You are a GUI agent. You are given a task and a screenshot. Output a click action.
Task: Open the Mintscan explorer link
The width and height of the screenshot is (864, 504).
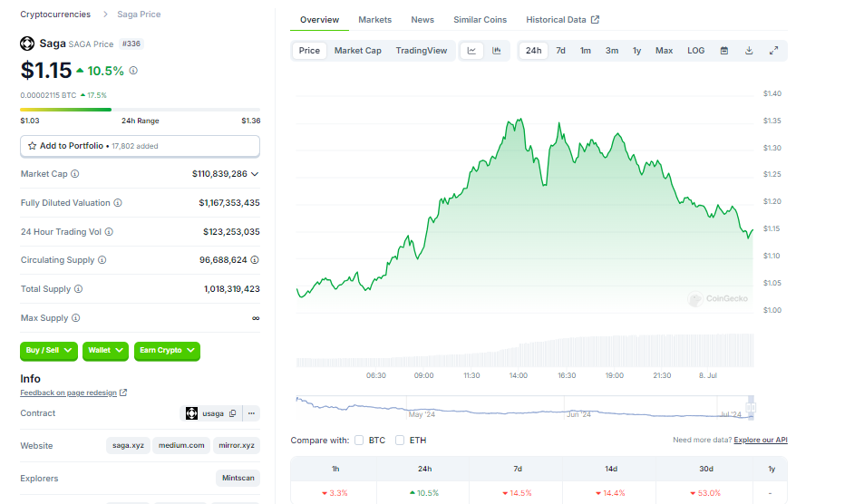(x=238, y=478)
